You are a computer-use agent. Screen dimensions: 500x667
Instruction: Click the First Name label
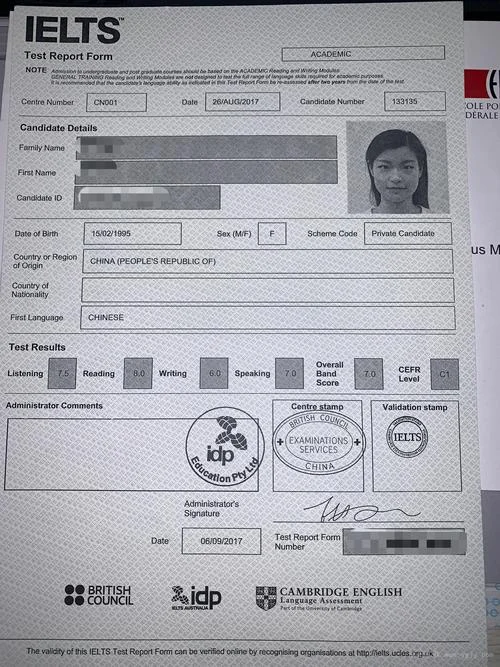coord(37,173)
